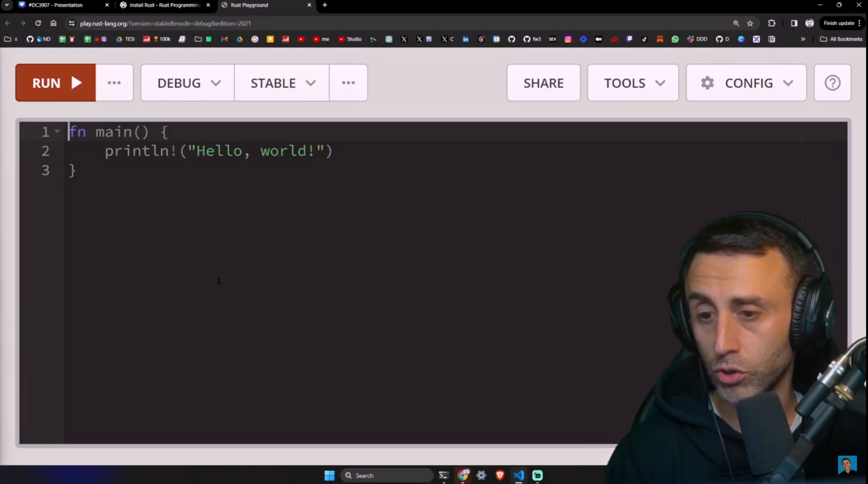Click the zoom icon in the address bar
Screen dimensions: 868x484
tap(736, 23)
